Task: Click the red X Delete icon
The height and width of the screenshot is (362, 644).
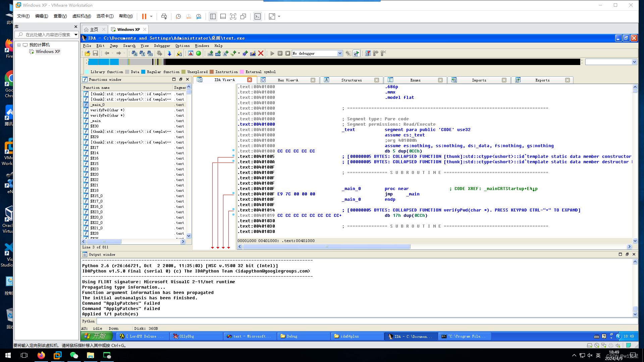Action: 261,53
